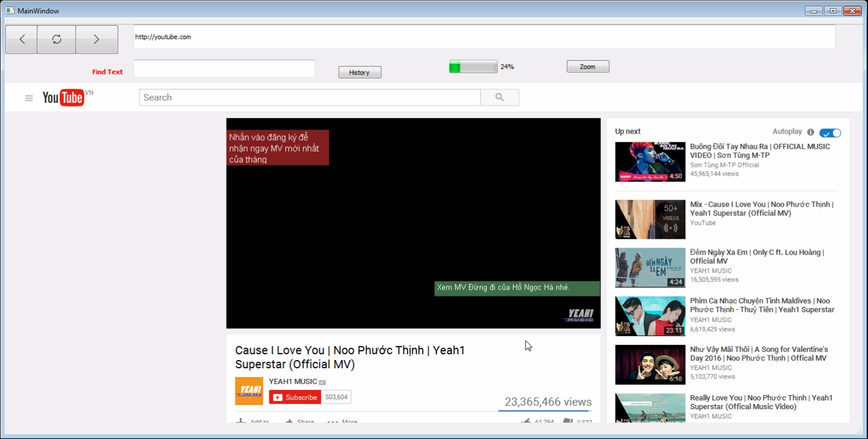
Task: Maximize the MainWindow window
Action: [x=833, y=11]
